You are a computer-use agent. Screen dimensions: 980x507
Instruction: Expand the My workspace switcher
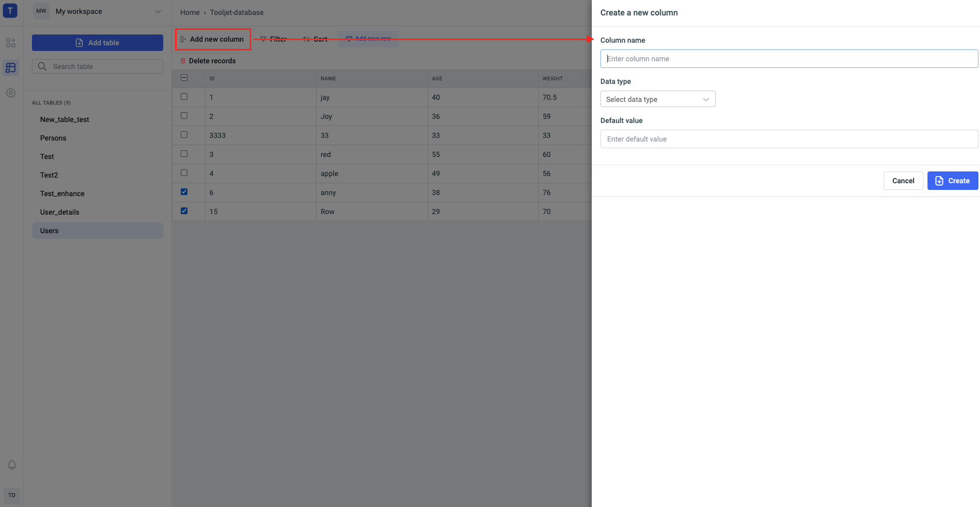[158, 11]
